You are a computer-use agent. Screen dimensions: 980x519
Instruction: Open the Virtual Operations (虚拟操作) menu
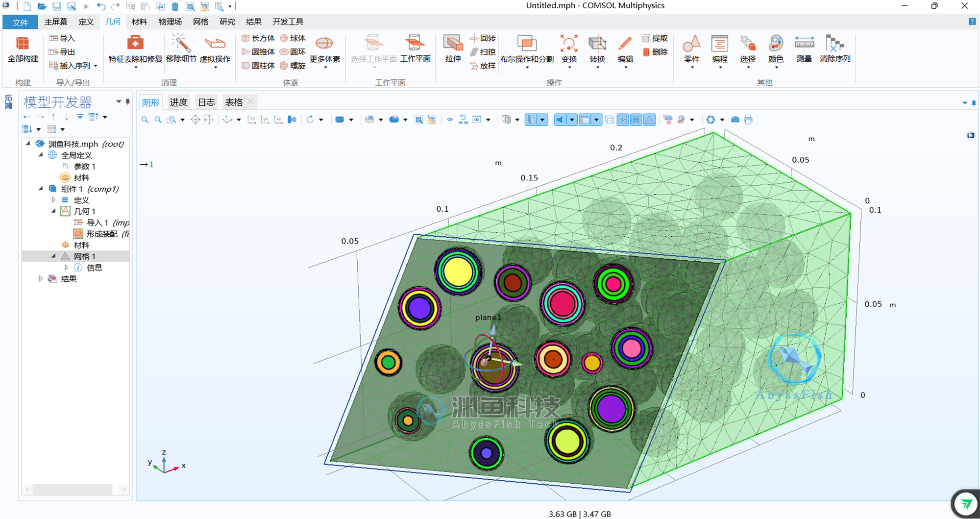pyautogui.click(x=215, y=51)
